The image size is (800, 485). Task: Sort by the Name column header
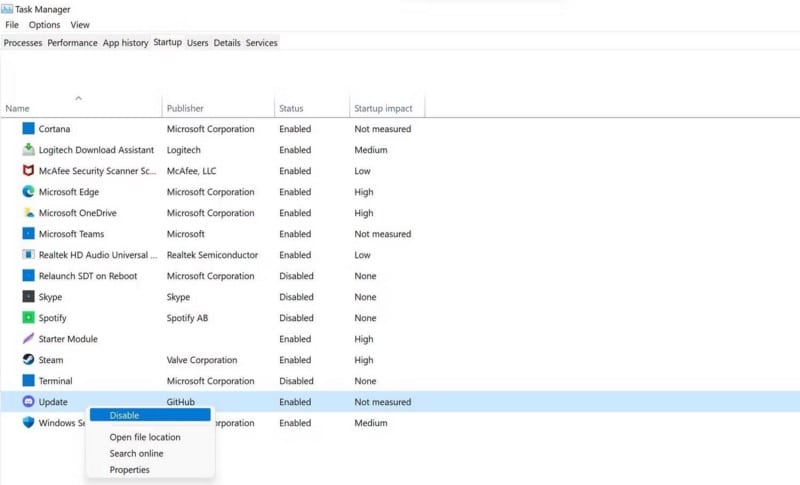[x=17, y=108]
